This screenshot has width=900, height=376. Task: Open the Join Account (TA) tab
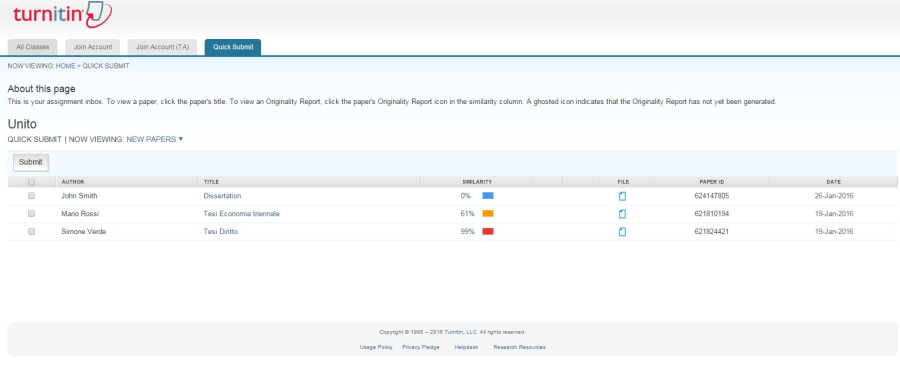162,47
